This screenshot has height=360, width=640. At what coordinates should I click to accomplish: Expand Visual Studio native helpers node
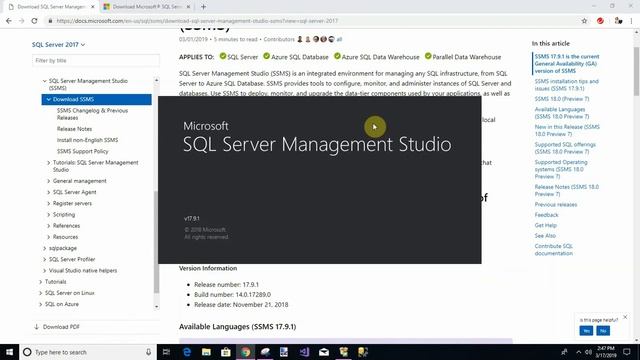tap(44, 270)
